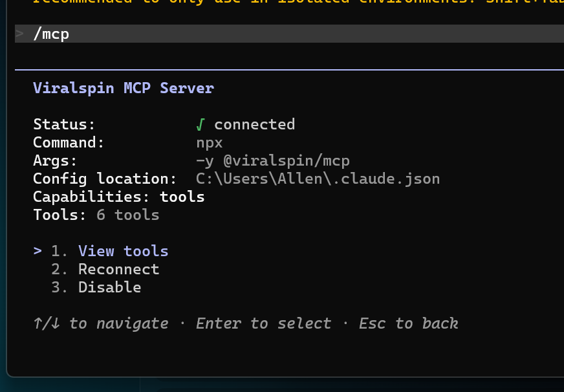The height and width of the screenshot is (392, 564).
Task: Click the 'Tools:' label
Action: click(60, 215)
